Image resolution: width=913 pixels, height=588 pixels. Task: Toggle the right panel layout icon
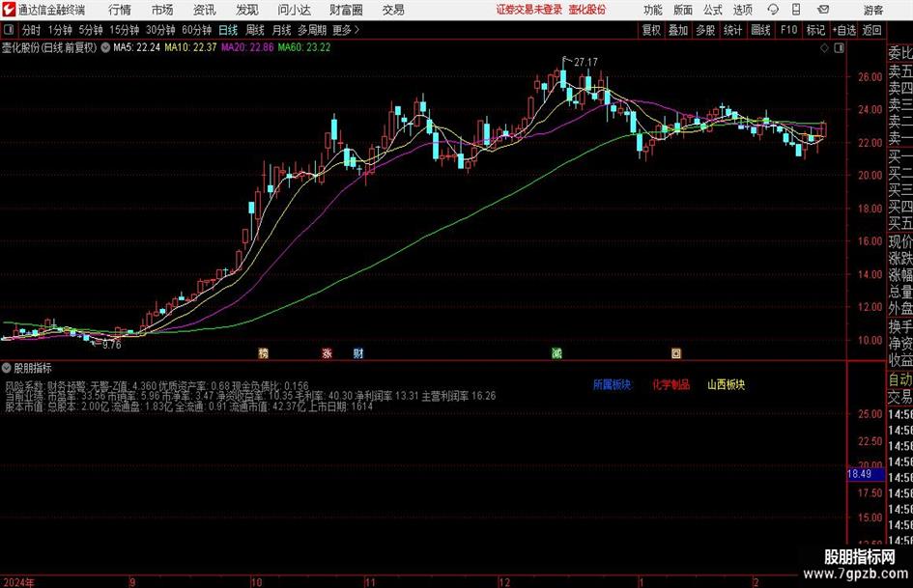[x=839, y=48]
